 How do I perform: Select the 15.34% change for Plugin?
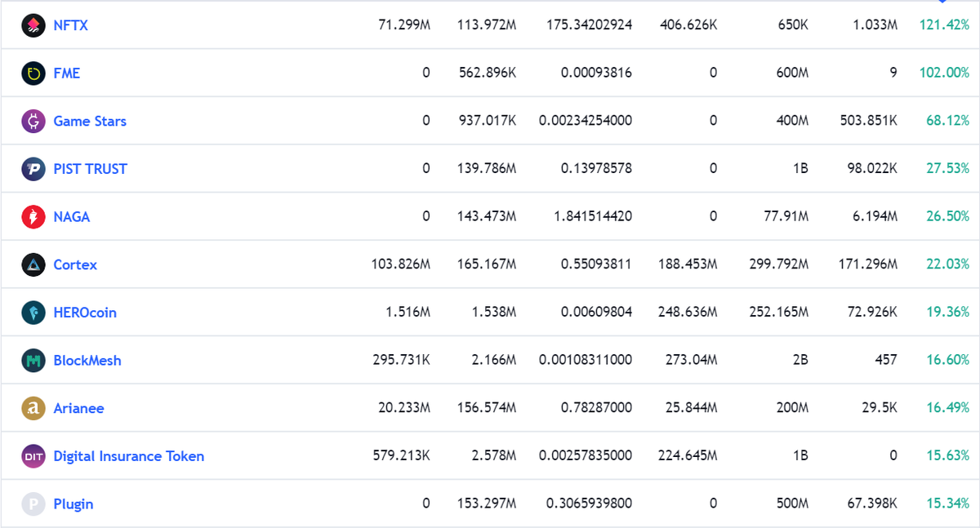pos(948,504)
